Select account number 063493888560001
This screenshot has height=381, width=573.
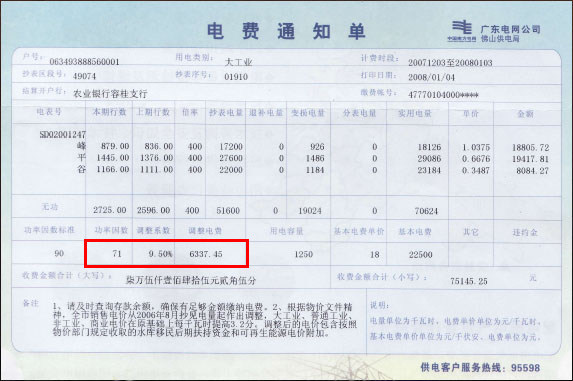coord(84,62)
